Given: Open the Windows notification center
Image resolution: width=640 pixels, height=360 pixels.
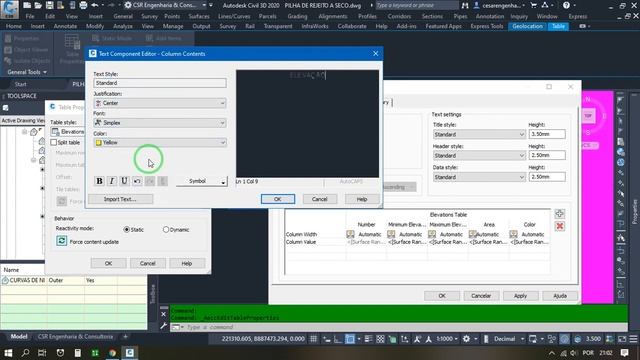Looking at the screenshot, I should [x=624, y=353].
